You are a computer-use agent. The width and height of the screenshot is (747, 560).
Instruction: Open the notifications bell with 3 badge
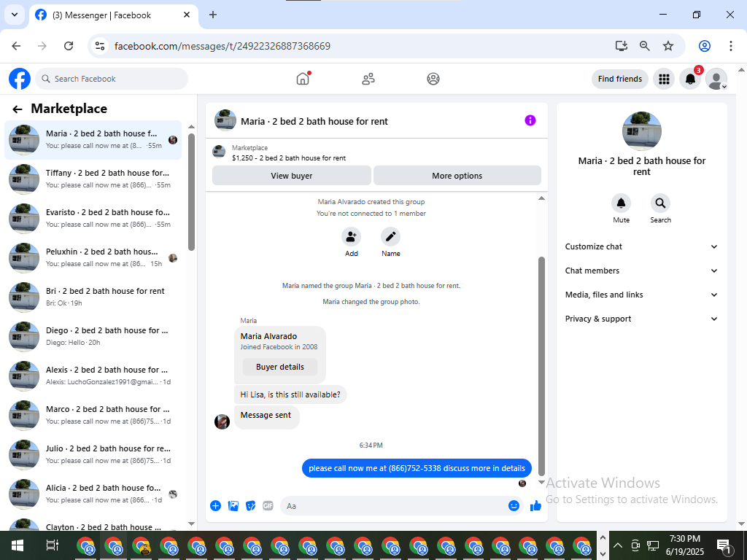(x=690, y=79)
